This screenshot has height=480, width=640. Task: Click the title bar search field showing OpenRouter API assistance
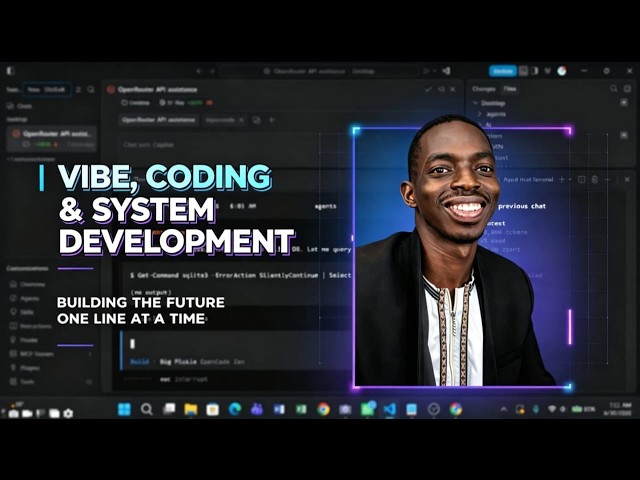[319, 71]
